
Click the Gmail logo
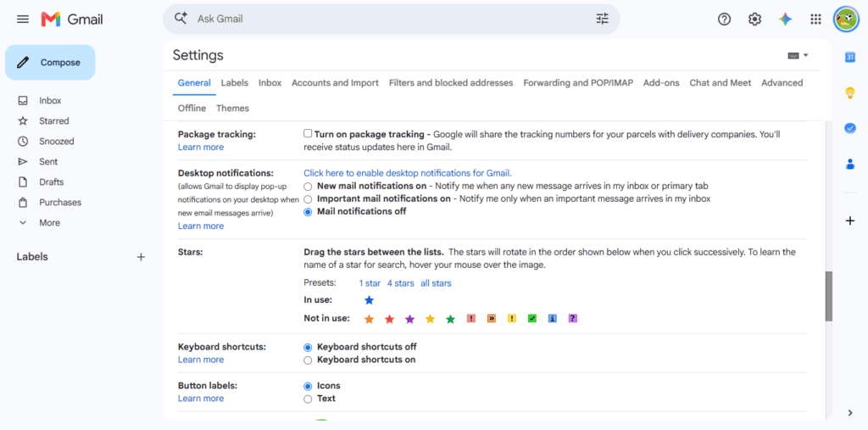point(72,20)
